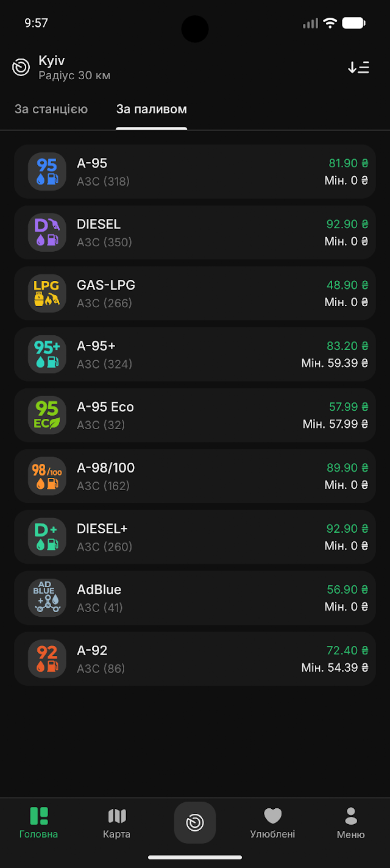Tap the center radar button in bottom bar
This screenshot has width=390, height=868.
click(195, 822)
